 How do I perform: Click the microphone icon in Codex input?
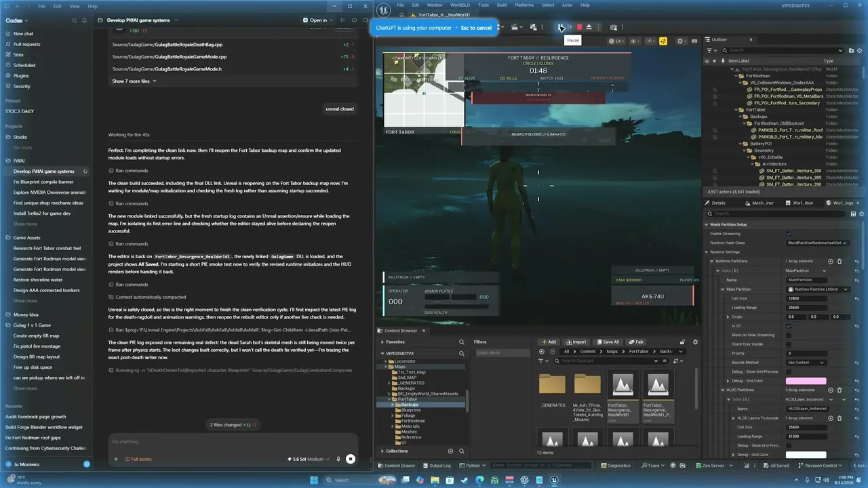338,459
